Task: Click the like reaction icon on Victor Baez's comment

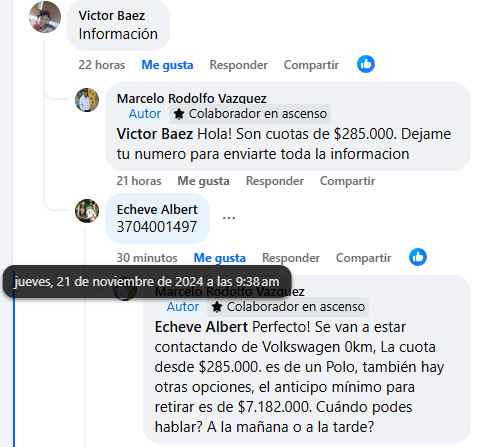Action: 366,64
